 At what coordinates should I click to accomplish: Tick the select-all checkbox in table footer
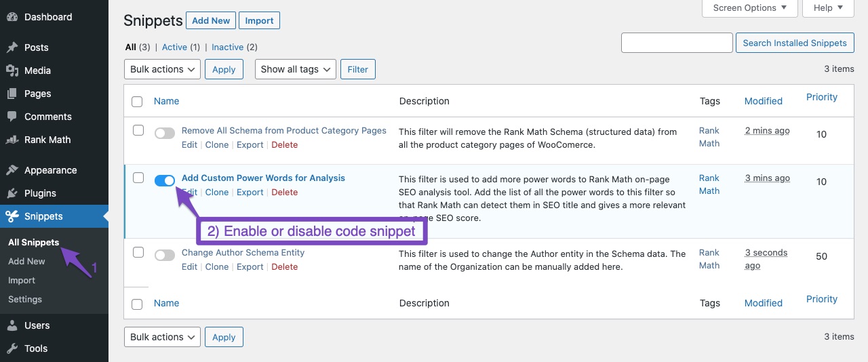pos(137,304)
